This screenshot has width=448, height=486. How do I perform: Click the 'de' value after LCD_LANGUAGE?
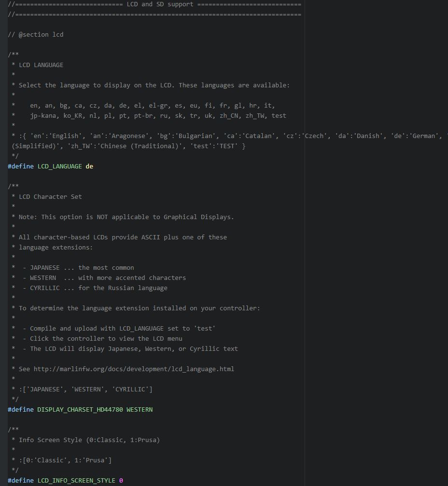tap(89, 167)
